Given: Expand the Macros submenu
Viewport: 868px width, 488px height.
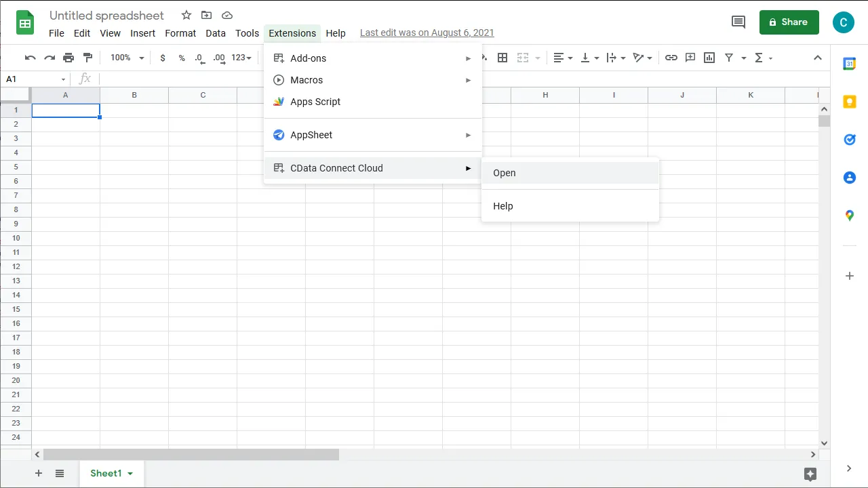Looking at the screenshot, I should point(373,80).
